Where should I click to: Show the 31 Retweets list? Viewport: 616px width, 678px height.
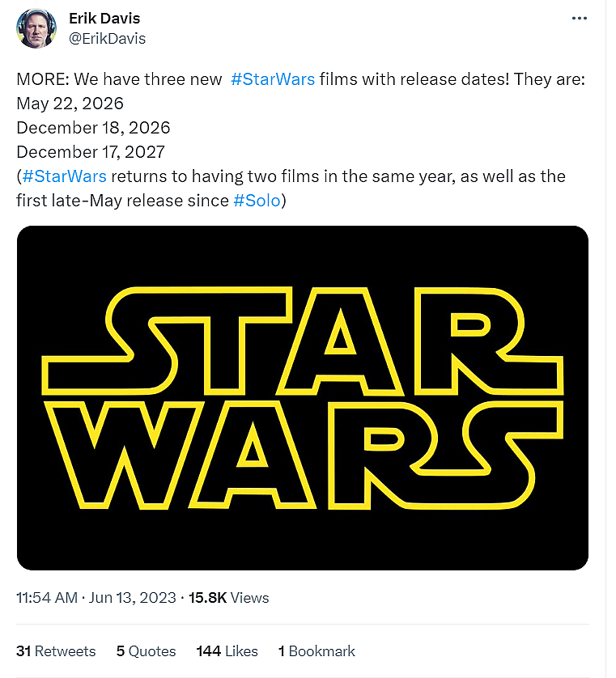click(56, 651)
